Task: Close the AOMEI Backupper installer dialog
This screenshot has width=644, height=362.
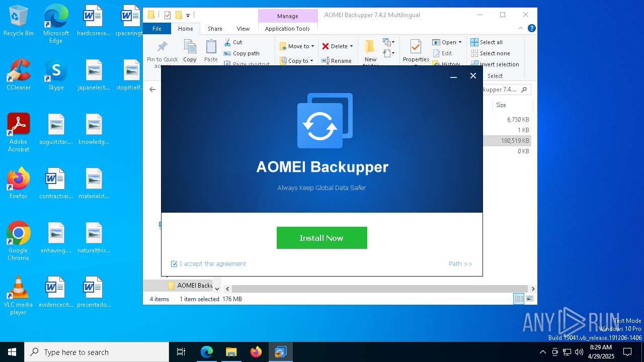Action: pos(473,76)
